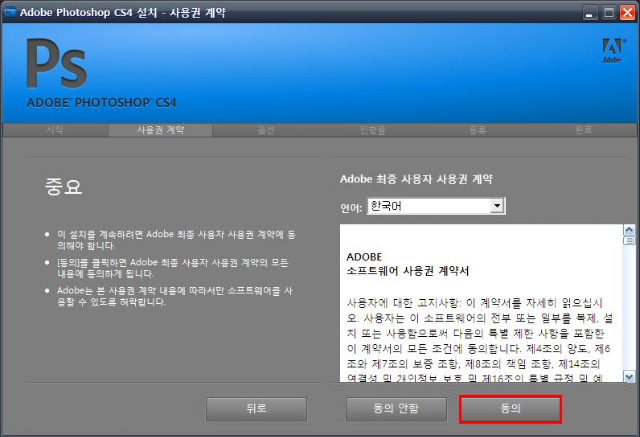Click the '사용자에 대한 고지사항' paragraph
Screen dimensions: 640x437
[x=480, y=340]
